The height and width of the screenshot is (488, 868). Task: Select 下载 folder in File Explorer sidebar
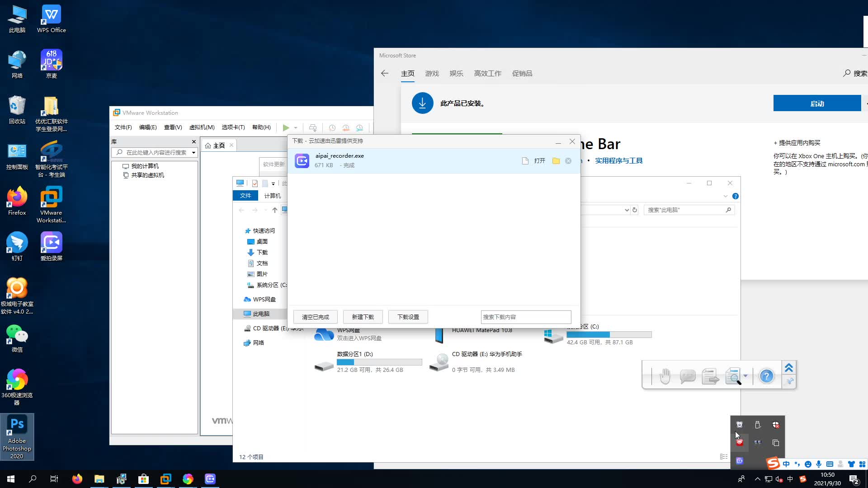(x=262, y=253)
